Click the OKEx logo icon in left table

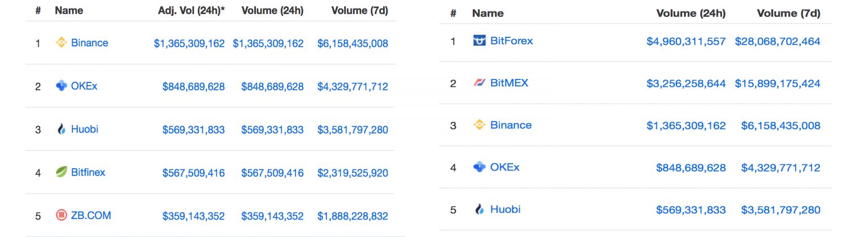coord(62,86)
